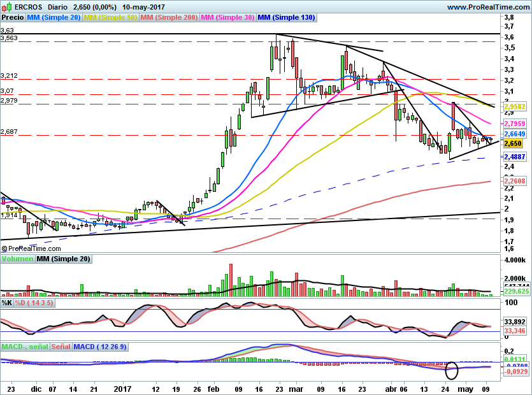
Task: Click the yellow 2,9582 price tag
Action: click(514, 108)
